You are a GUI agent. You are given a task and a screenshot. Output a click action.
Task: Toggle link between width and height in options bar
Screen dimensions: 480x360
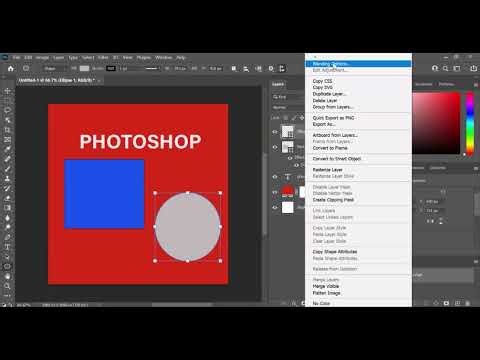tap(194, 68)
